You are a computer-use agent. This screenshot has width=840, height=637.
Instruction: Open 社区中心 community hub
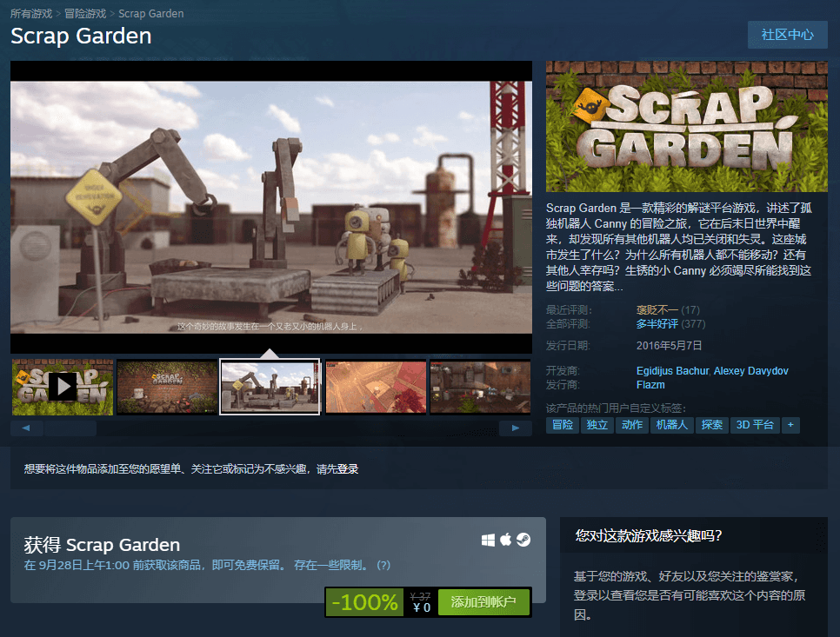click(x=787, y=35)
